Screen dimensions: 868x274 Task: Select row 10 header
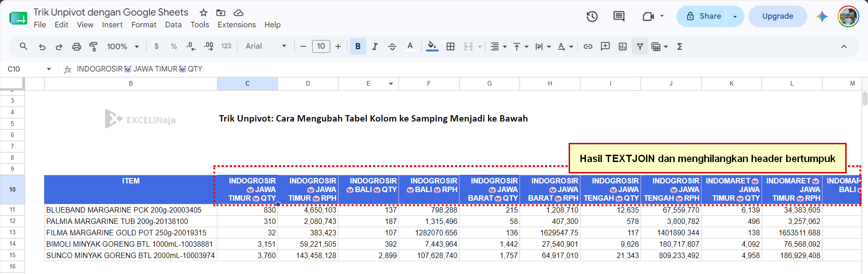[12, 189]
